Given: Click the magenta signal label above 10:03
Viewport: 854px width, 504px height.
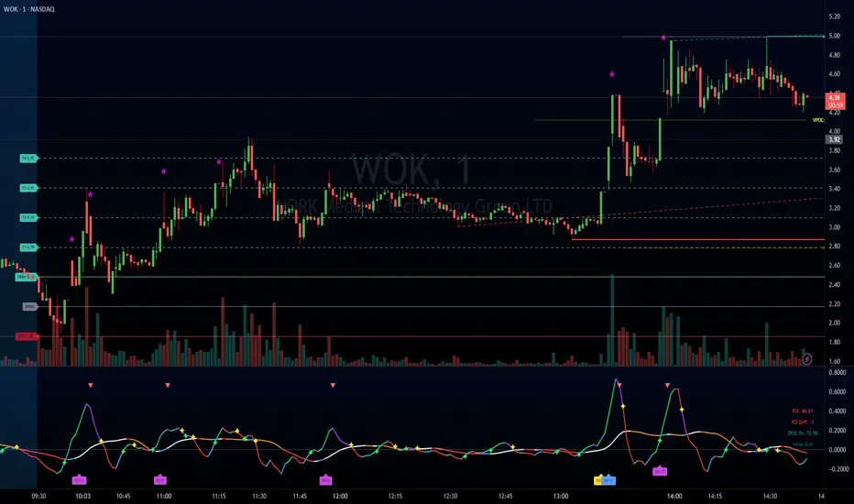Looking at the screenshot, I should pos(79,480).
